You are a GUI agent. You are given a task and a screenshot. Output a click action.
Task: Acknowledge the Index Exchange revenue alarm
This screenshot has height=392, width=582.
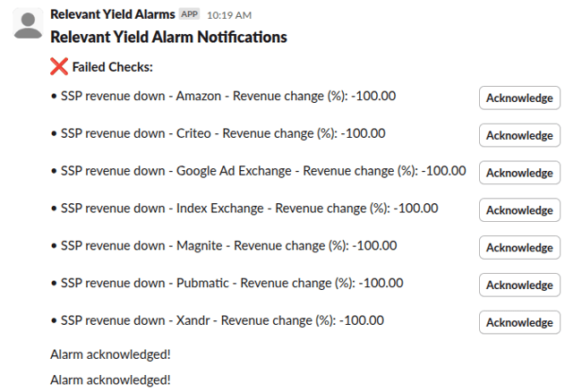pos(519,210)
